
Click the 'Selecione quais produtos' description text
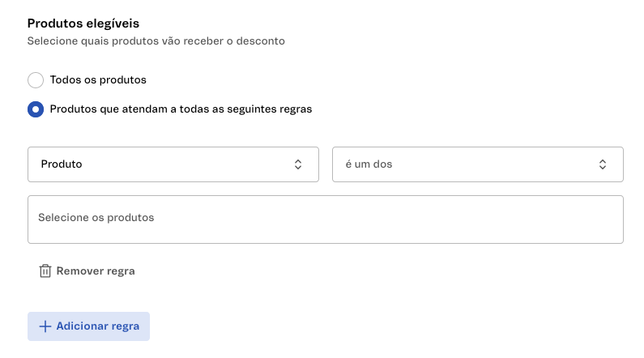click(x=156, y=40)
